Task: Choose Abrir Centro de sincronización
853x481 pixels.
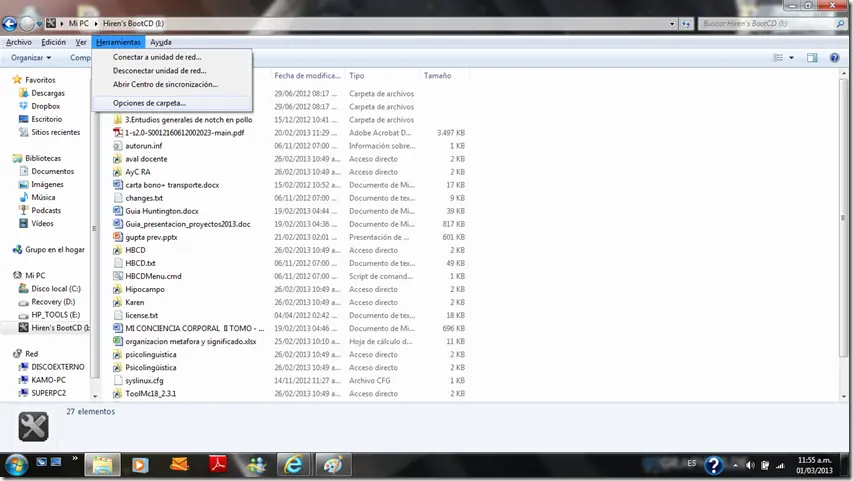Action: (x=171, y=84)
